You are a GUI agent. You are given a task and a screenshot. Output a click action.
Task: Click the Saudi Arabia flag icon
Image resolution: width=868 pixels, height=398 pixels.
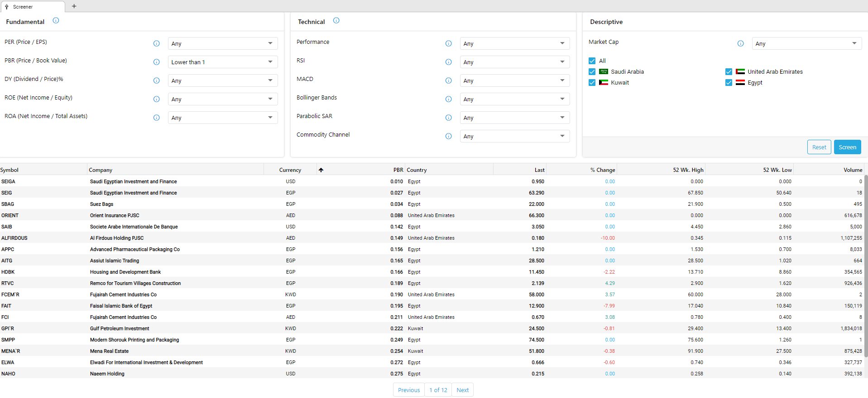(603, 71)
